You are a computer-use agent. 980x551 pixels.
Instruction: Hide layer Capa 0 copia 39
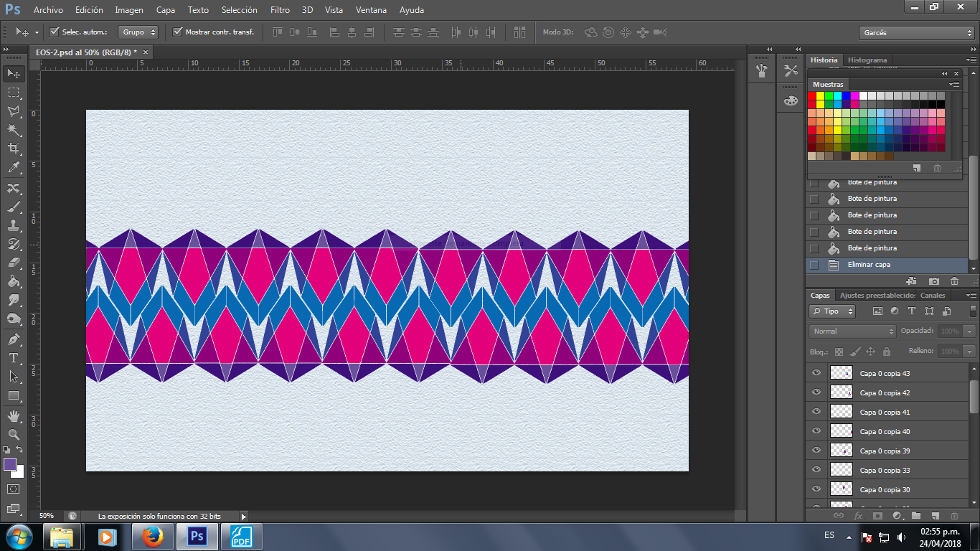pos(816,451)
